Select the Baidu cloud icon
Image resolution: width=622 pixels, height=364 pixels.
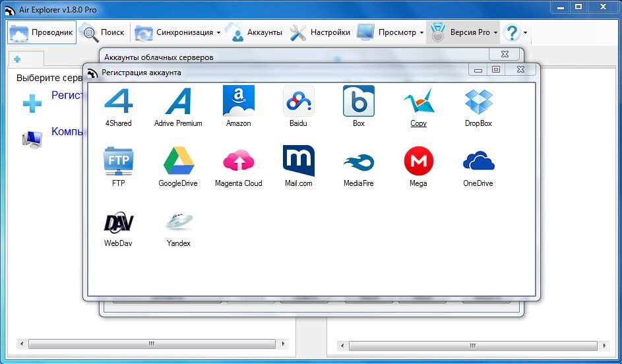point(298,101)
